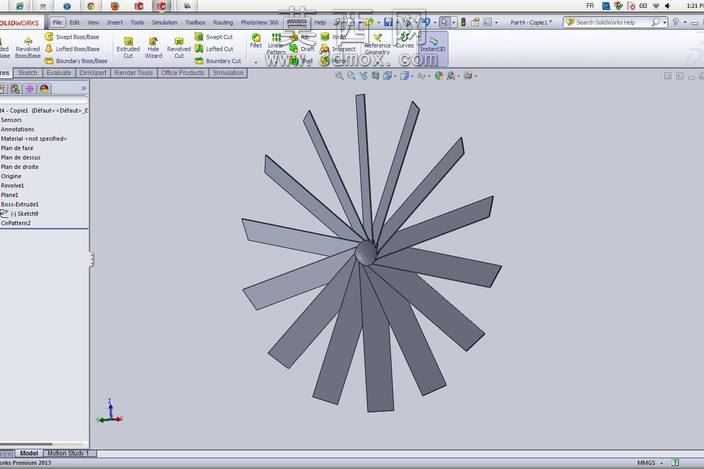Open the Tools menu
The width and height of the screenshot is (704, 469).
(137, 22)
